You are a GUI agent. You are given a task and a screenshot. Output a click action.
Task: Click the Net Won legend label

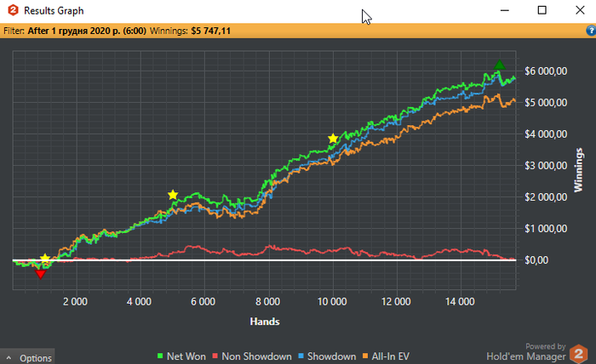186,356
